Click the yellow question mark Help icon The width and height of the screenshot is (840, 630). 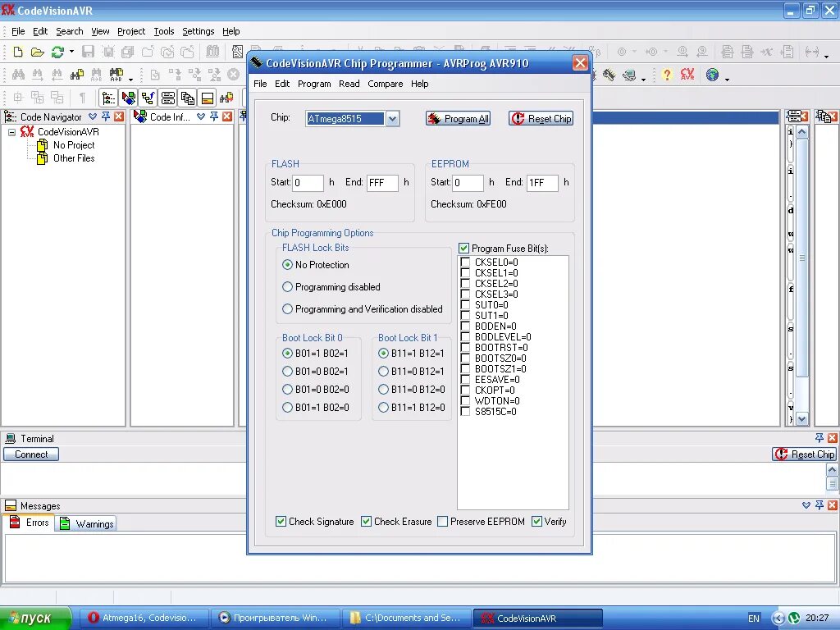666,75
